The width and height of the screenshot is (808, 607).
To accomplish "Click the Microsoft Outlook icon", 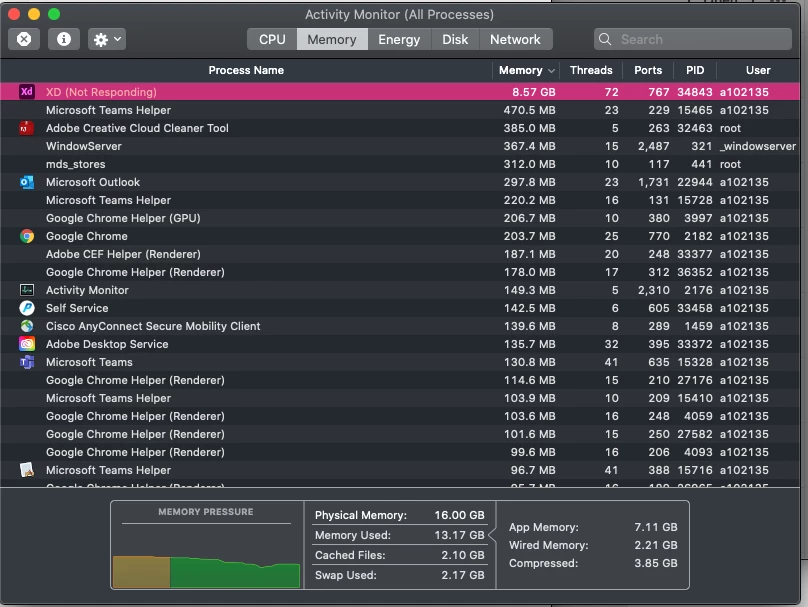I will (27, 182).
